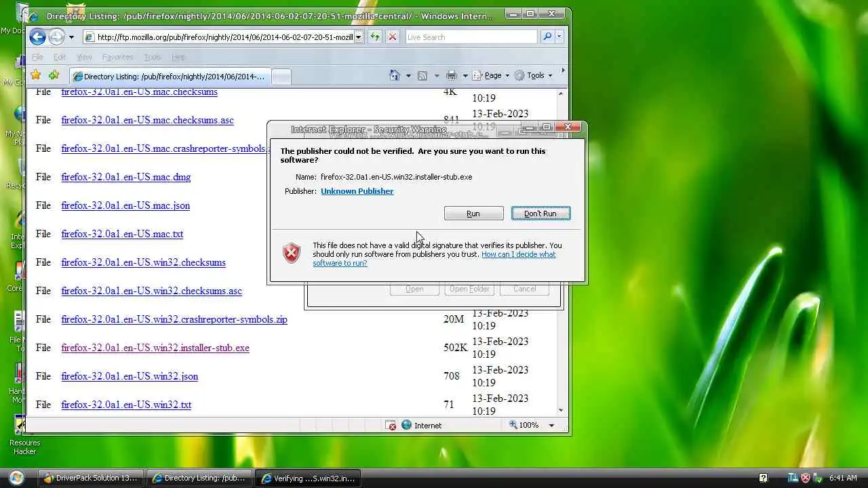Open firefox-32.0a1.en-US.mac.checksums.asc link
868x488 pixels.
coord(147,120)
